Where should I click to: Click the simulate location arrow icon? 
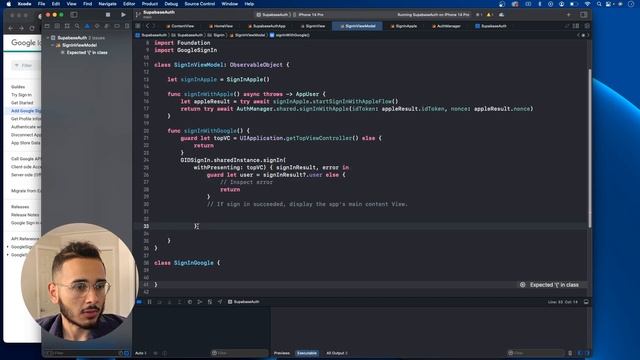(x=220, y=302)
